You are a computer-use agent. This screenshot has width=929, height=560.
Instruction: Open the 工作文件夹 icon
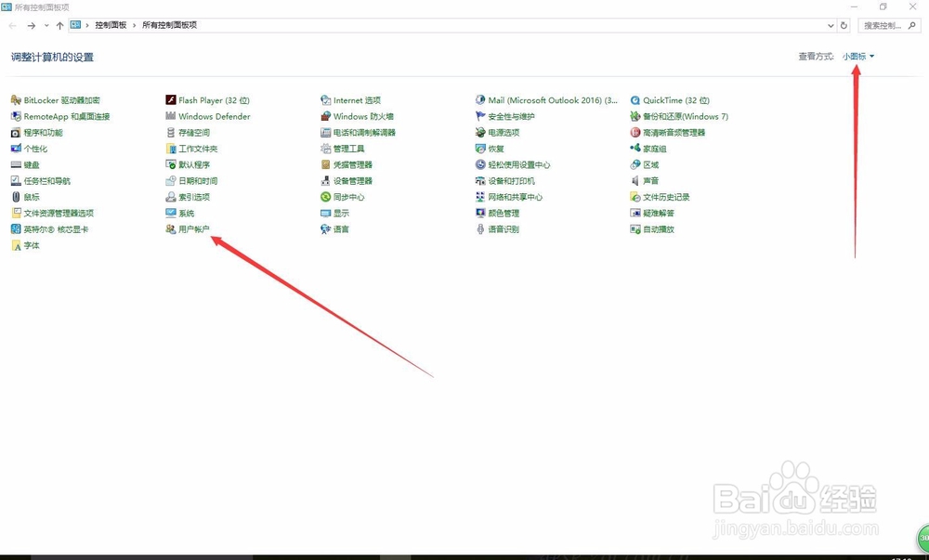click(x=171, y=149)
